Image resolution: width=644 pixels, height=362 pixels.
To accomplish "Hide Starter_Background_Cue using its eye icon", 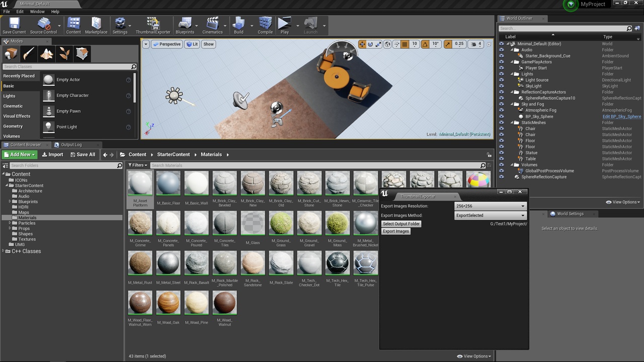I will tap(501, 56).
